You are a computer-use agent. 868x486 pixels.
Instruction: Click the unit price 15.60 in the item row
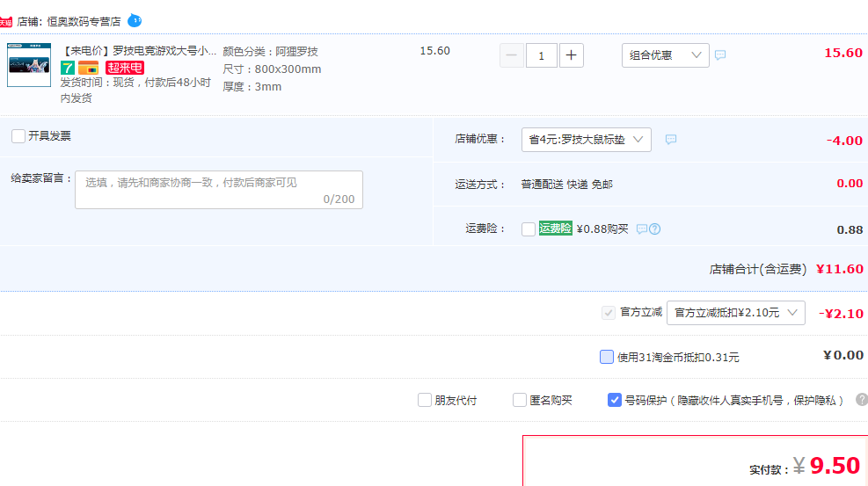coord(434,51)
